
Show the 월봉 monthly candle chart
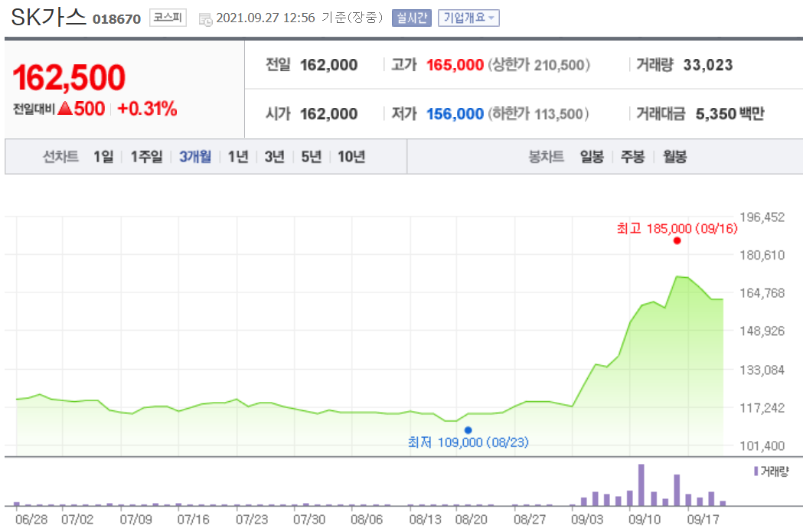coord(674,157)
